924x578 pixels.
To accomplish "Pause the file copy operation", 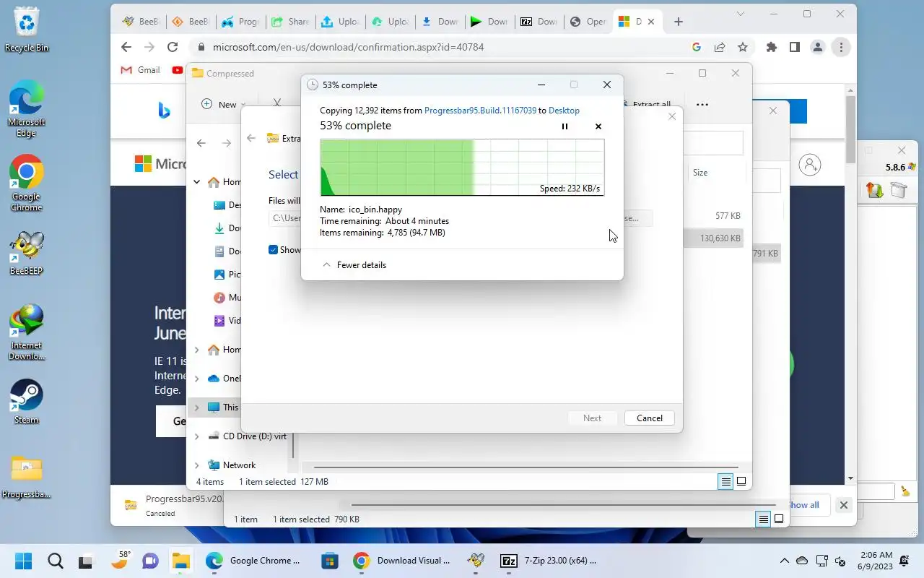I will click(565, 126).
